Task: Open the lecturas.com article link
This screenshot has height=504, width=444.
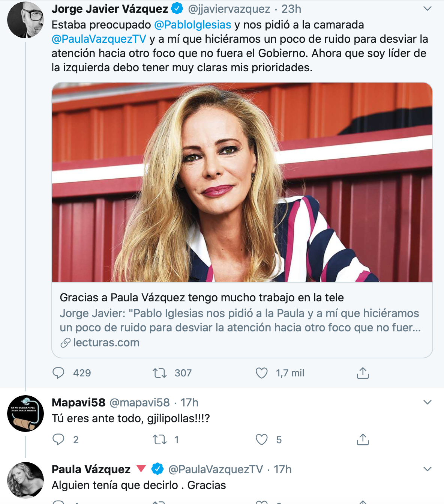Action: [x=106, y=343]
